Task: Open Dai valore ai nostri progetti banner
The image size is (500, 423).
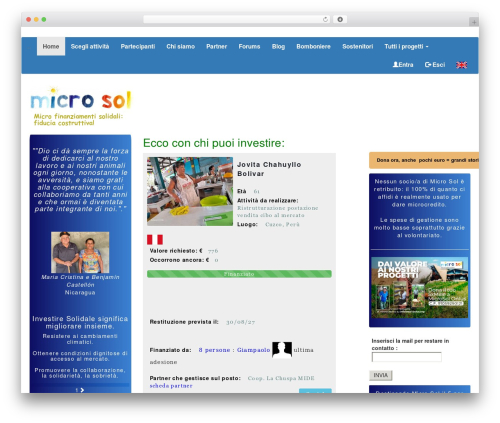Action: tap(420, 287)
